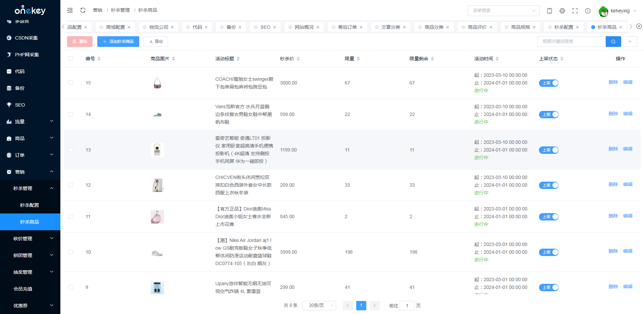Switch to the 网站概况 tab
The width and height of the screenshot is (644, 314).
pyautogui.click(x=304, y=27)
